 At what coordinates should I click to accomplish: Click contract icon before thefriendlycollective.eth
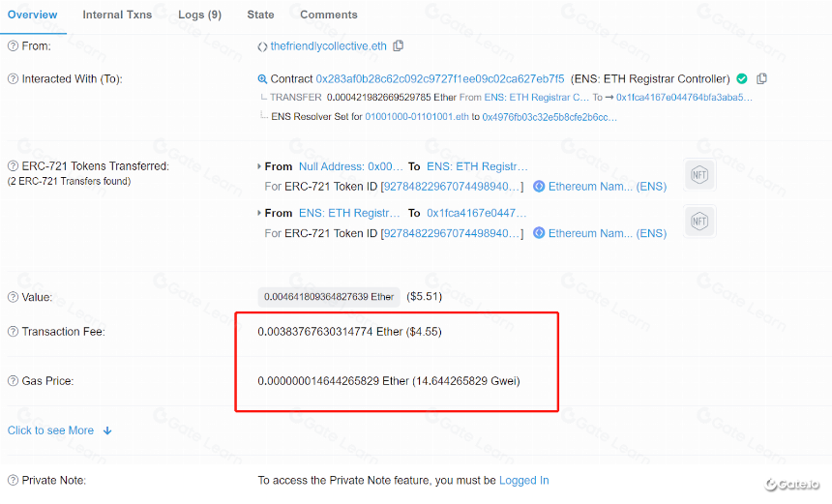point(262,46)
